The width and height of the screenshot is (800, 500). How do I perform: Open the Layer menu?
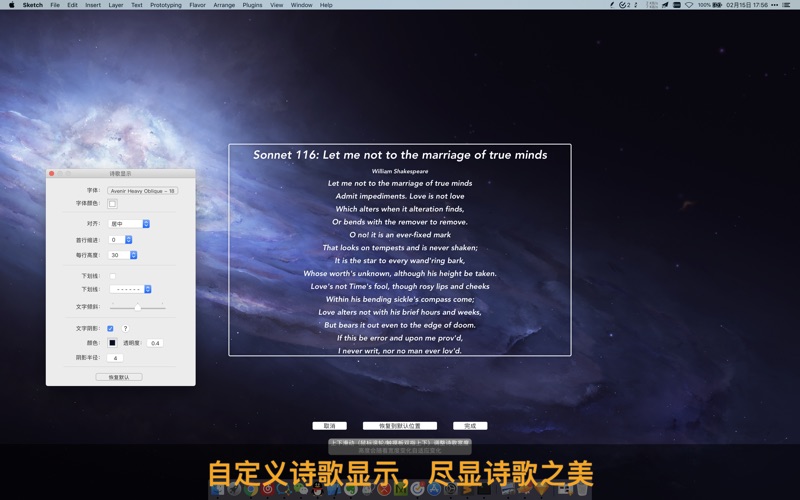click(116, 5)
